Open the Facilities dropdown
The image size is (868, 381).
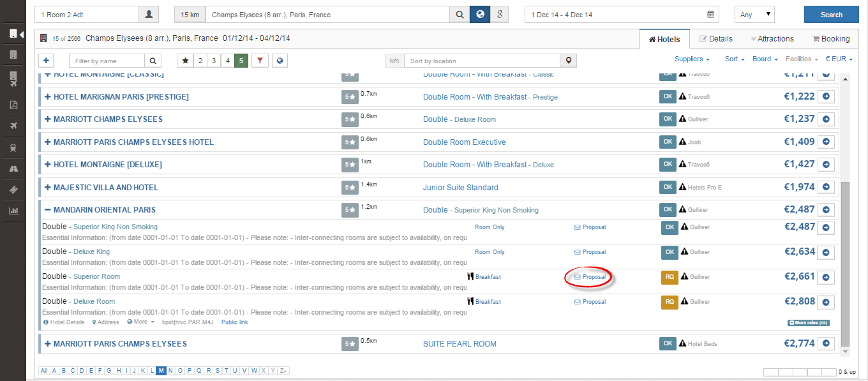click(x=802, y=59)
